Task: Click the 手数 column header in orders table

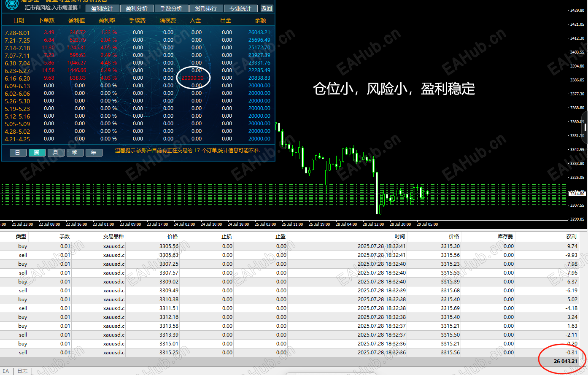Action: pyautogui.click(x=65, y=237)
